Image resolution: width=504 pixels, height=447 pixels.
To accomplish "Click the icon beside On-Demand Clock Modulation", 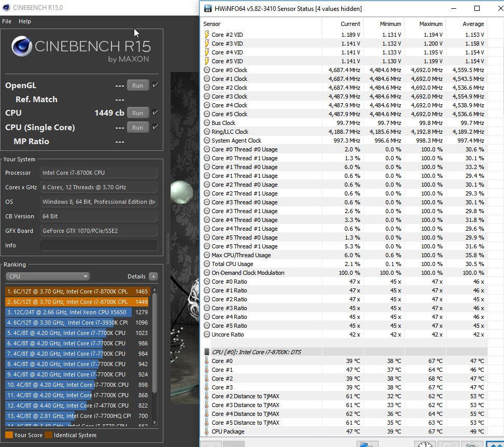I will [x=207, y=273].
